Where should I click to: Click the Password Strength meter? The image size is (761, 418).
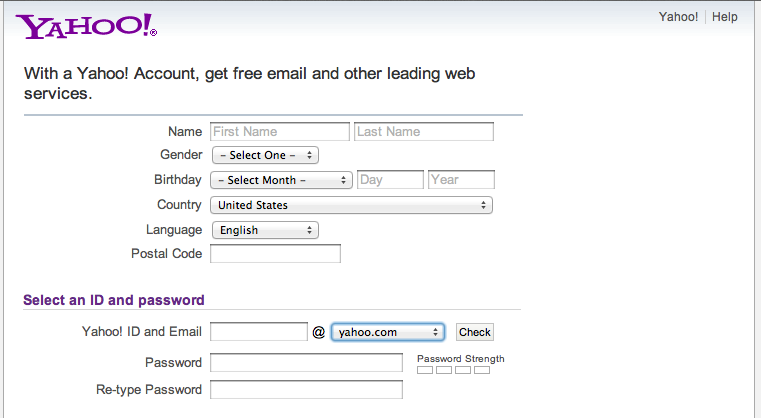(453, 370)
